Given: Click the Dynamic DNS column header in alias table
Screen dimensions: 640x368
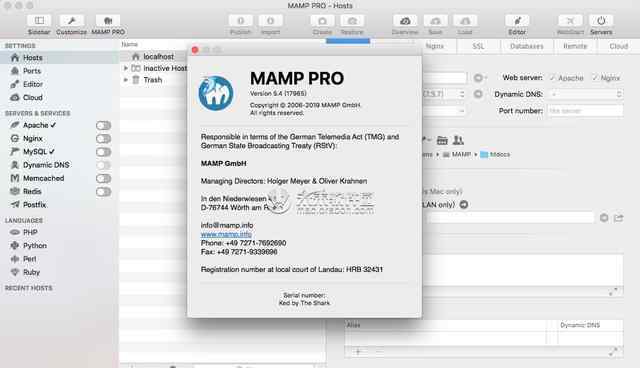Looking at the screenshot, I should click(x=580, y=325).
